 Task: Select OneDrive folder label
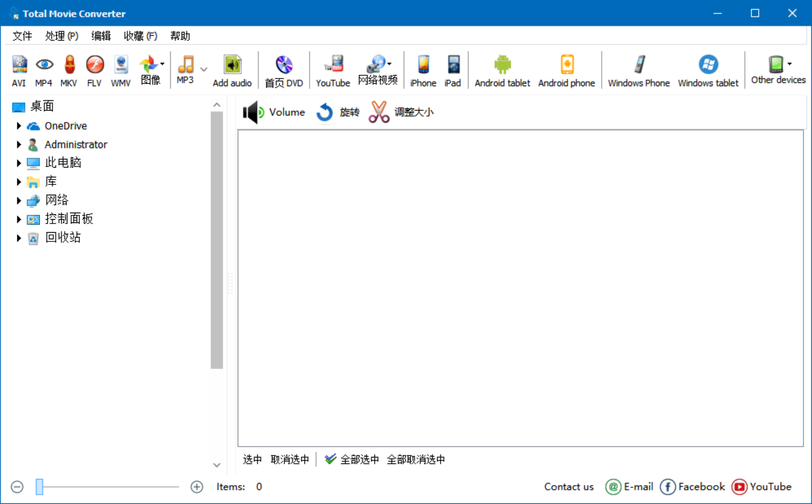pyautogui.click(x=66, y=126)
